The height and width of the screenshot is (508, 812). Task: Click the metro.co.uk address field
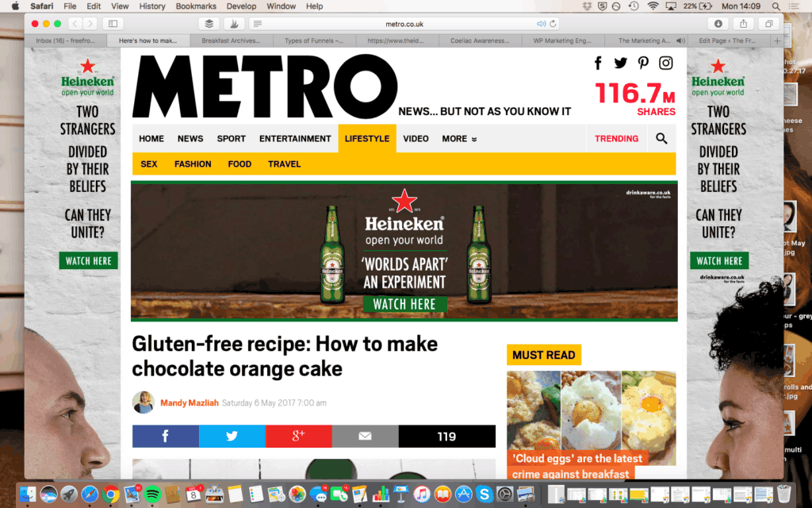pos(404,23)
